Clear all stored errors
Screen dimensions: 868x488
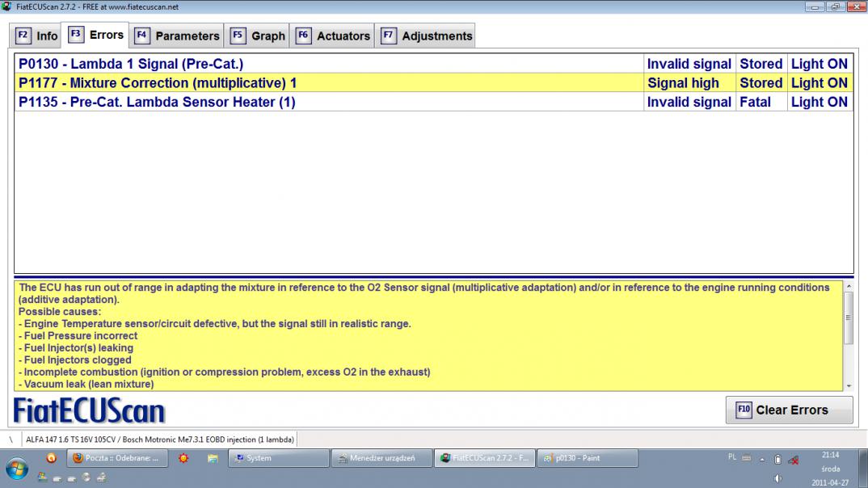(789, 410)
